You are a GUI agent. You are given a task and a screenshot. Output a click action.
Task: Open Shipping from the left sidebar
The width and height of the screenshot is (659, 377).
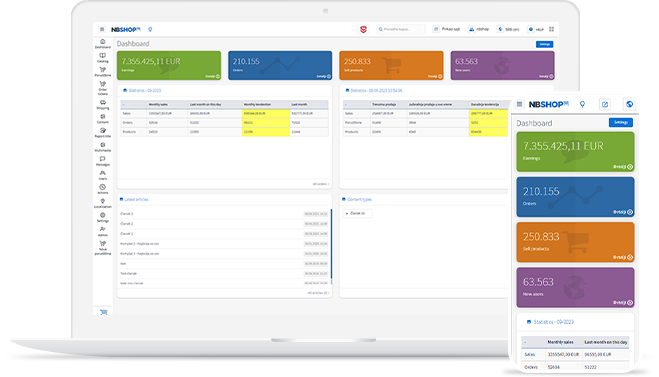point(103,105)
